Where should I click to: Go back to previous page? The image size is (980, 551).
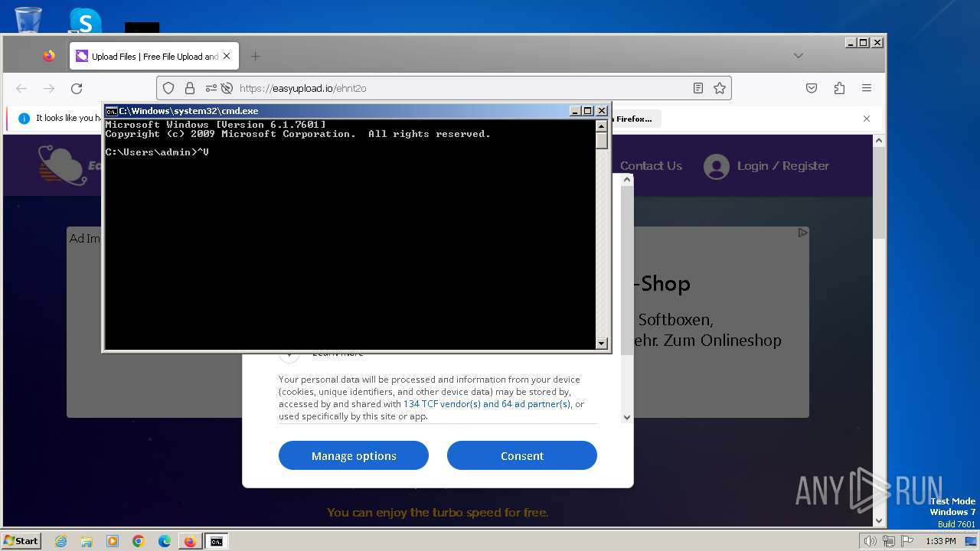point(21,88)
